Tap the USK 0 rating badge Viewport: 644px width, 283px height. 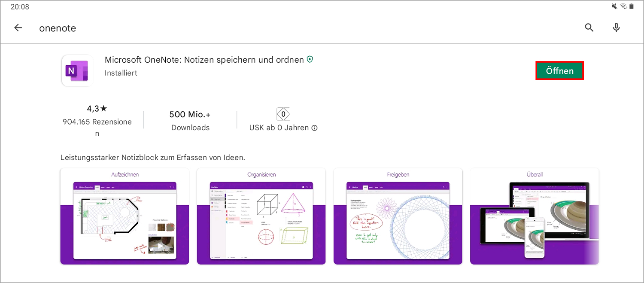click(283, 114)
